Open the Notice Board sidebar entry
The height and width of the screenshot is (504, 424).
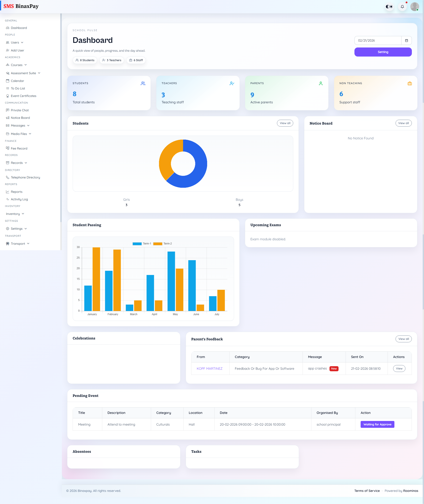tap(20, 118)
